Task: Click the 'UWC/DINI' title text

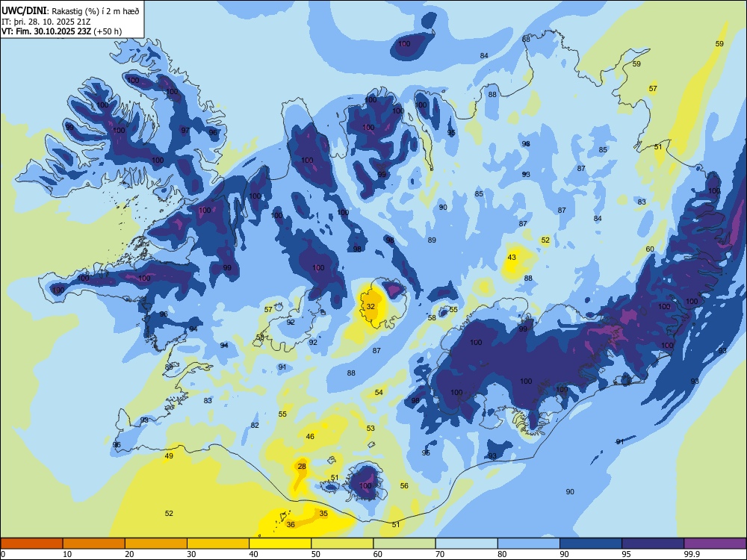Action: coord(24,10)
